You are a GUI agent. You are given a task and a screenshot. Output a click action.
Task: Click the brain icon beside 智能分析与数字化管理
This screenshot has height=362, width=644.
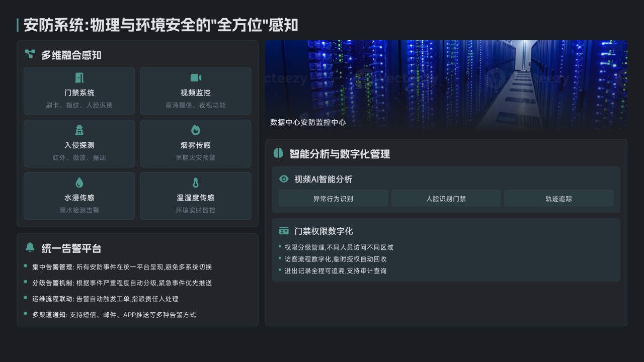[278, 153]
